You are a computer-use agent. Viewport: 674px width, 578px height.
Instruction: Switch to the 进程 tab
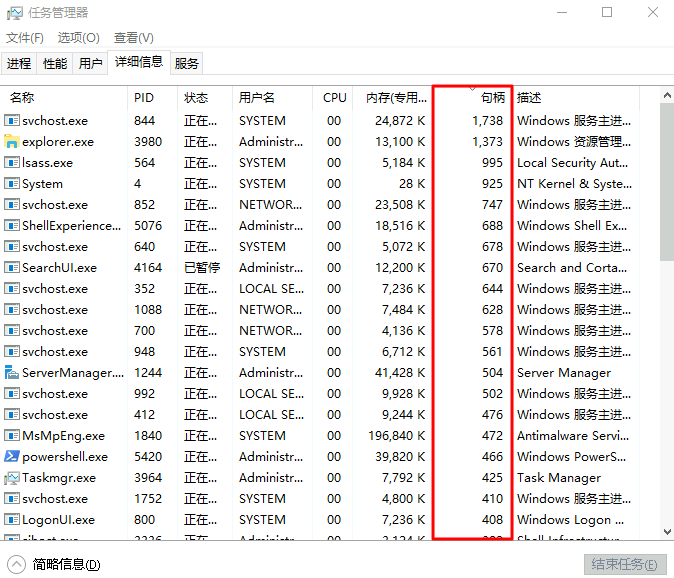tap(19, 64)
